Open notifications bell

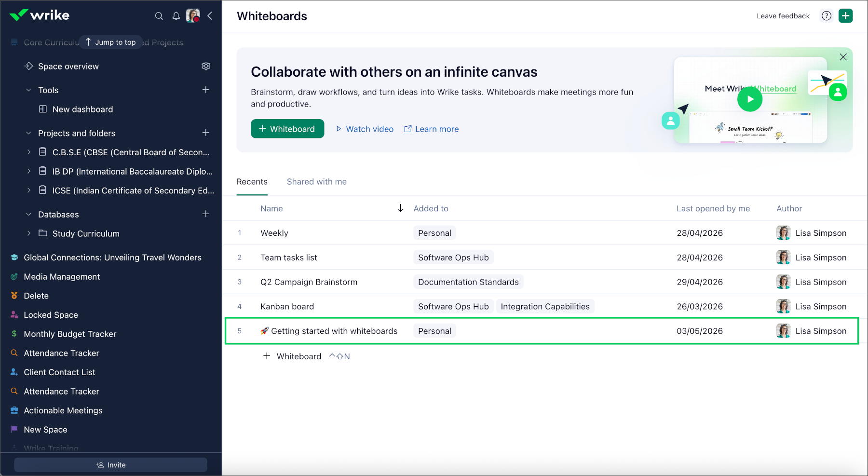click(x=176, y=16)
